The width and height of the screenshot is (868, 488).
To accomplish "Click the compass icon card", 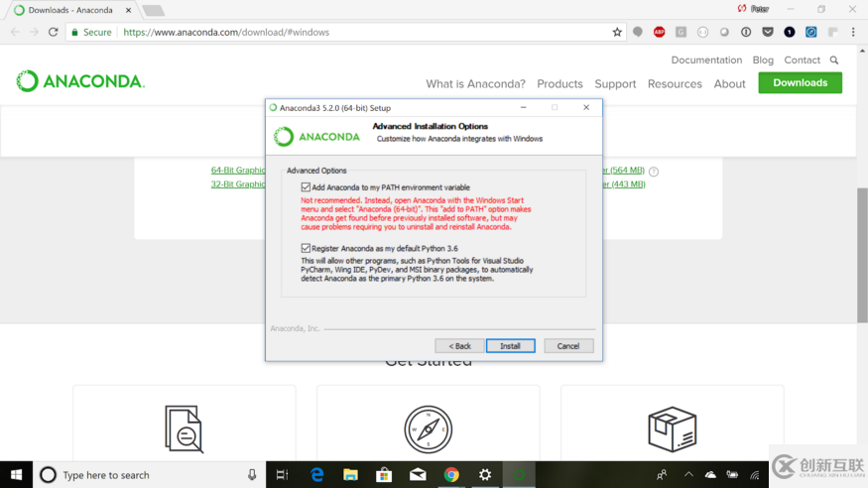I will pos(428,429).
